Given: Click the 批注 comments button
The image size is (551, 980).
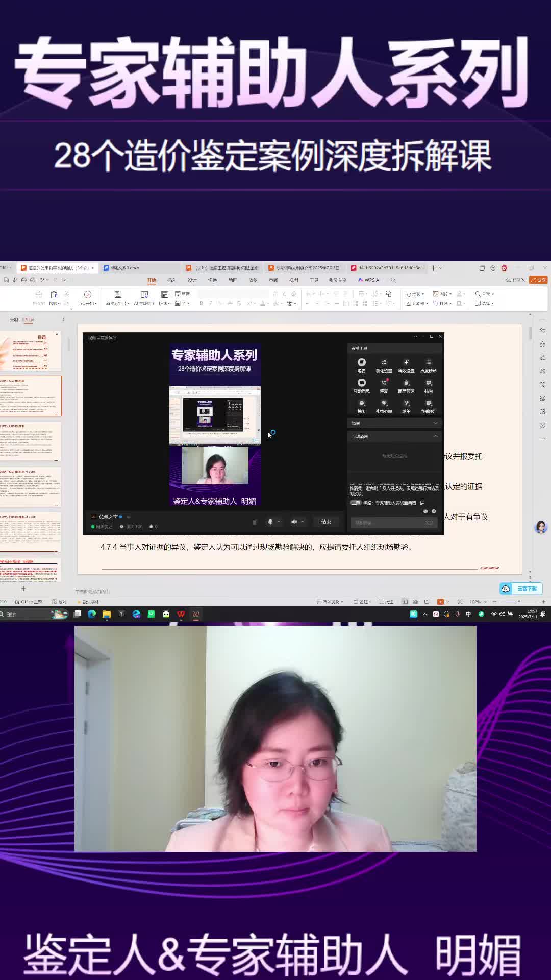Looking at the screenshot, I should click(386, 602).
